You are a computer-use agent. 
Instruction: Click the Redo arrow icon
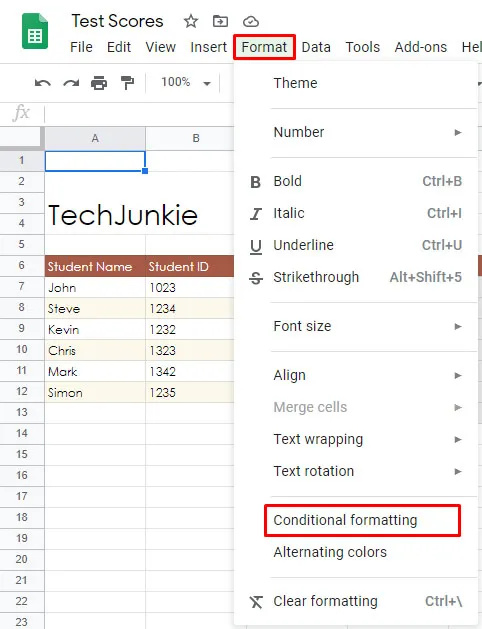(71, 83)
